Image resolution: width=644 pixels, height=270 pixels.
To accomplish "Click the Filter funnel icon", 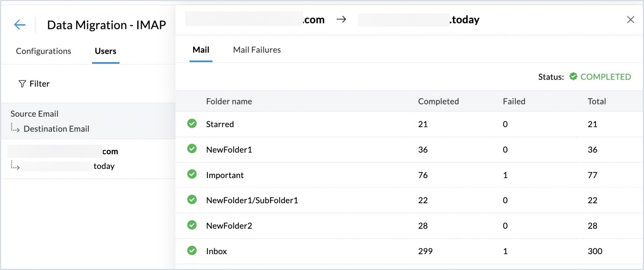I will [x=22, y=84].
